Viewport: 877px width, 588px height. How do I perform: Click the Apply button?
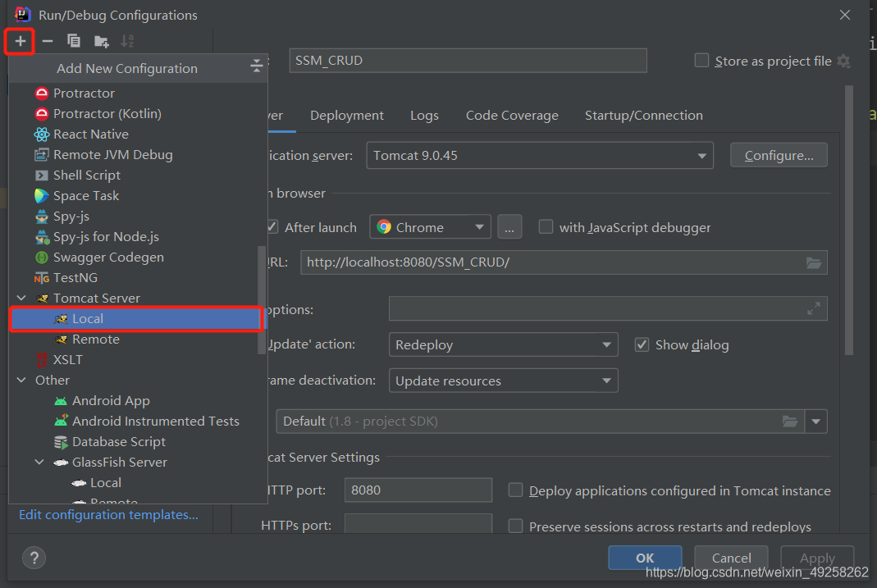pyautogui.click(x=817, y=558)
